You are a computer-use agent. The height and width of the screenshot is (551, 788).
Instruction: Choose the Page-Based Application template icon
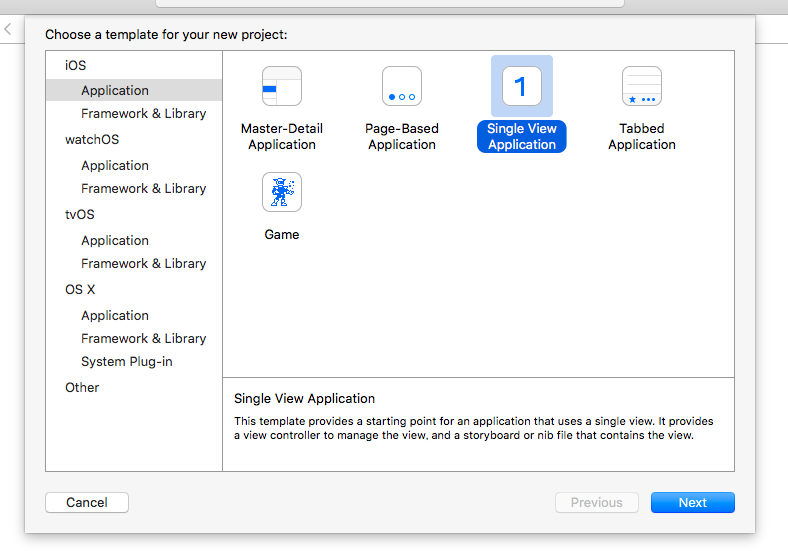coord(402,86)
